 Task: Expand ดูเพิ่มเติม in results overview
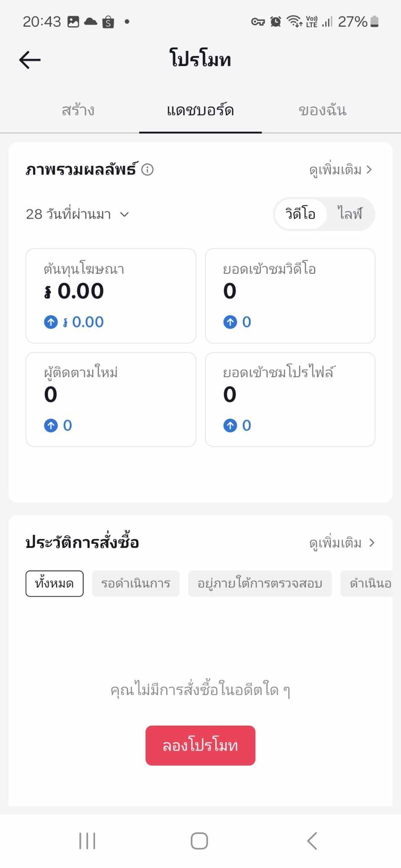tap(341, 170)
